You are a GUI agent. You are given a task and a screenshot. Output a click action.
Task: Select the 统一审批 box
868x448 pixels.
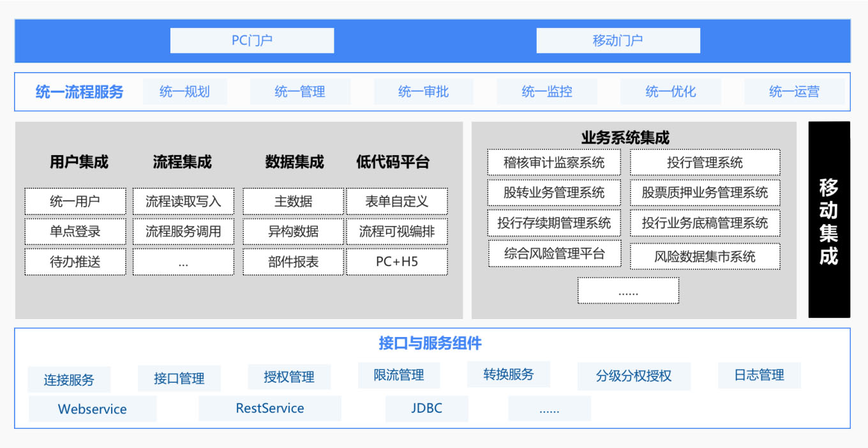click(x=423, y=92)
